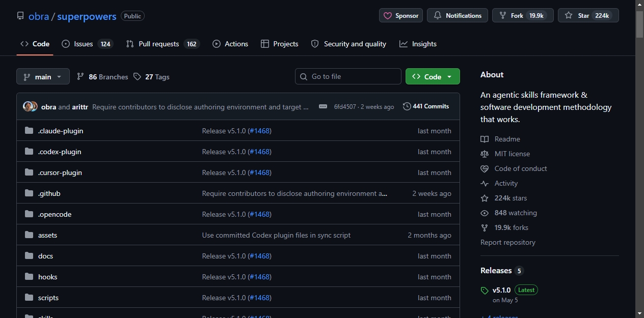Click the page vertical scrollbar thumb
Image resolution: width=644 pixels, height=318 pixels.
(x=639, y=24)
